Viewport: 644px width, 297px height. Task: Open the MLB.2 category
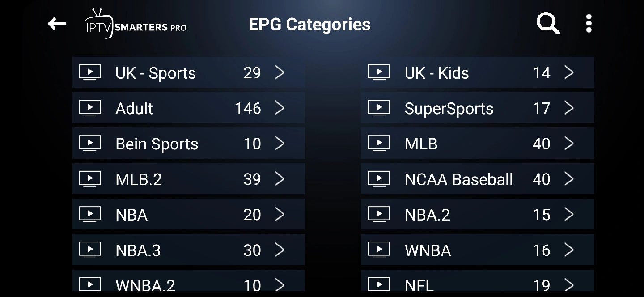188,179
